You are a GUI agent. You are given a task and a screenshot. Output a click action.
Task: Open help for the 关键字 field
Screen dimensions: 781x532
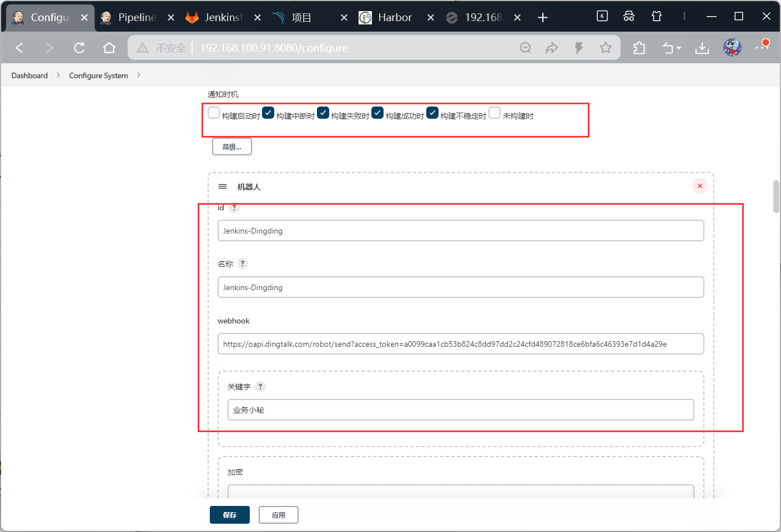coord(260,387)
